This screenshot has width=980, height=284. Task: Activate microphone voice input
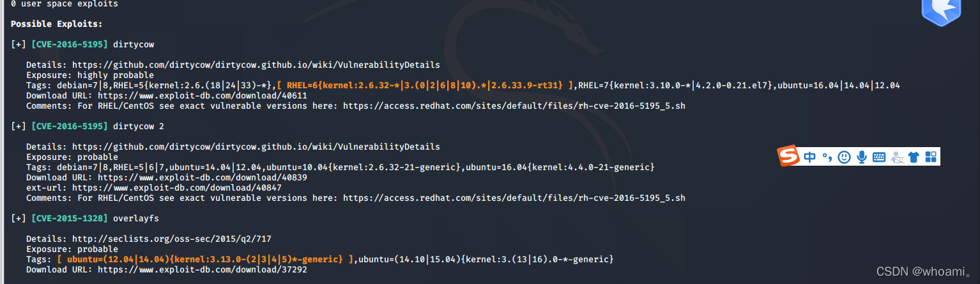862,157
